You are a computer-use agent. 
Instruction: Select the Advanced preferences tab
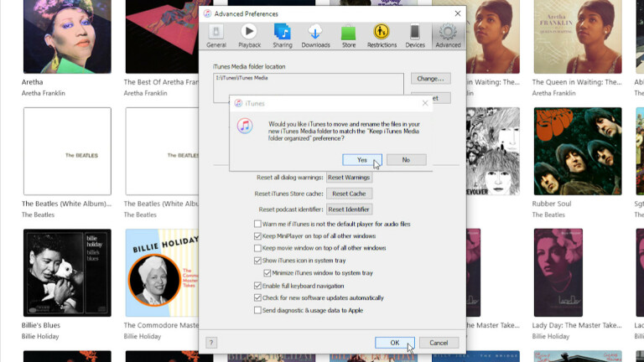448,36
